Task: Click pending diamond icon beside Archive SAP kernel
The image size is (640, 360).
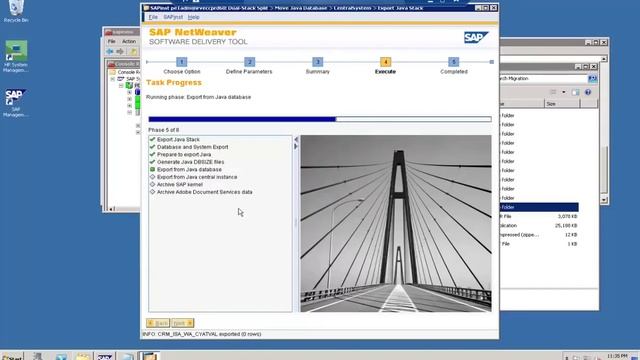Action: coord(152,184)
